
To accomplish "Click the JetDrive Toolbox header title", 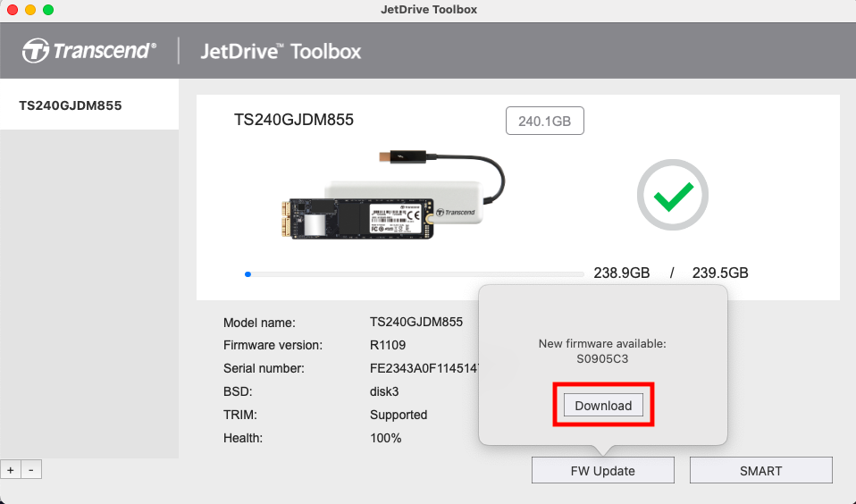I will pyautogui.click(x=281, y=51).
